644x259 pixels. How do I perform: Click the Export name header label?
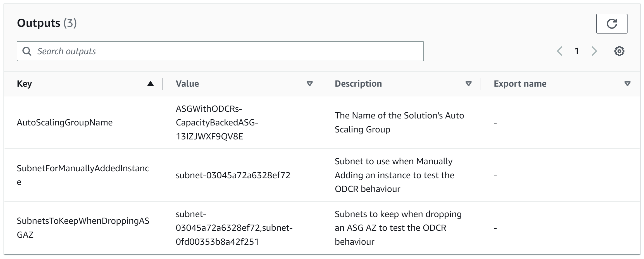(x=520, y=84)
